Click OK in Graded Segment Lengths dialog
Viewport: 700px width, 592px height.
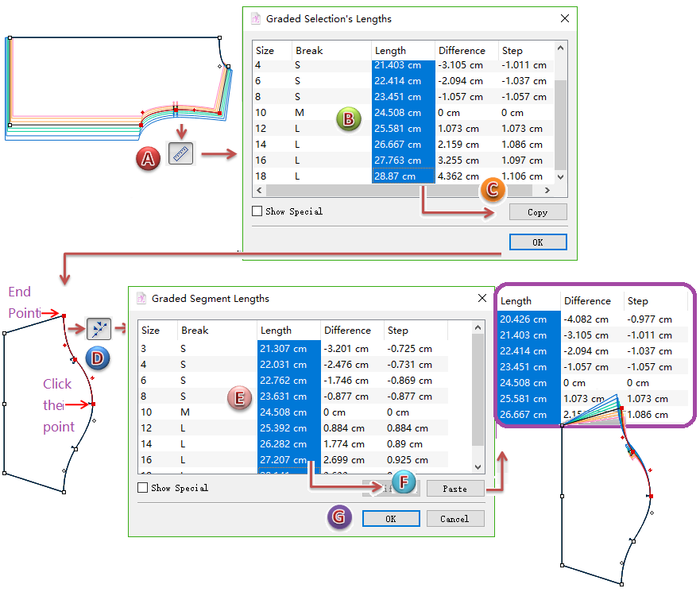391,519
